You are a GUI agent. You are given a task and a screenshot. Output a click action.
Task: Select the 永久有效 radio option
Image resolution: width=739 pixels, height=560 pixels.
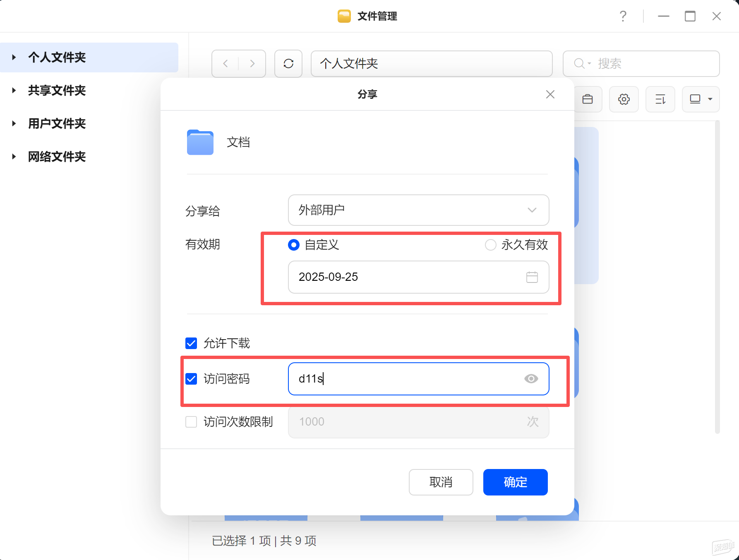[491, 245]
